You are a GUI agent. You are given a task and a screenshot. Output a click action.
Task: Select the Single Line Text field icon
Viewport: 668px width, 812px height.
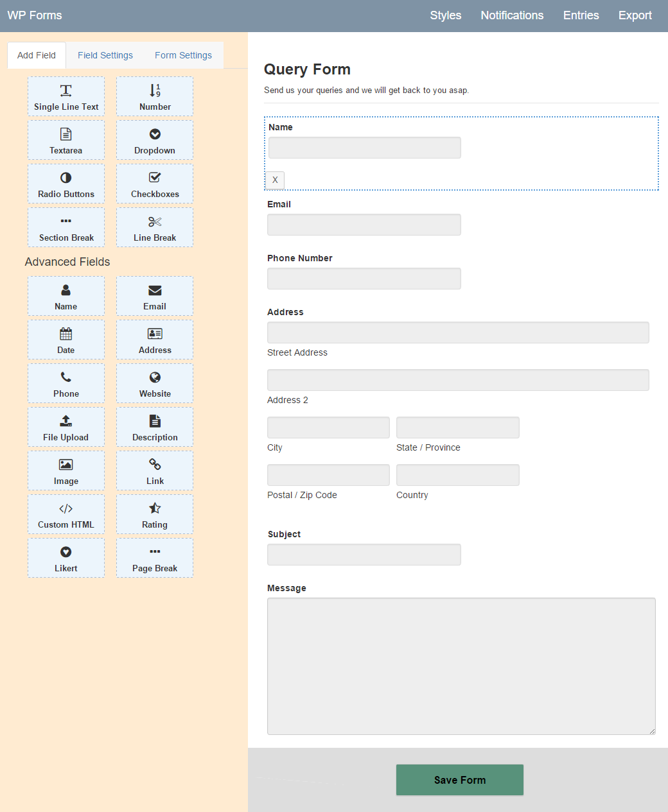(x=66, y=96)
